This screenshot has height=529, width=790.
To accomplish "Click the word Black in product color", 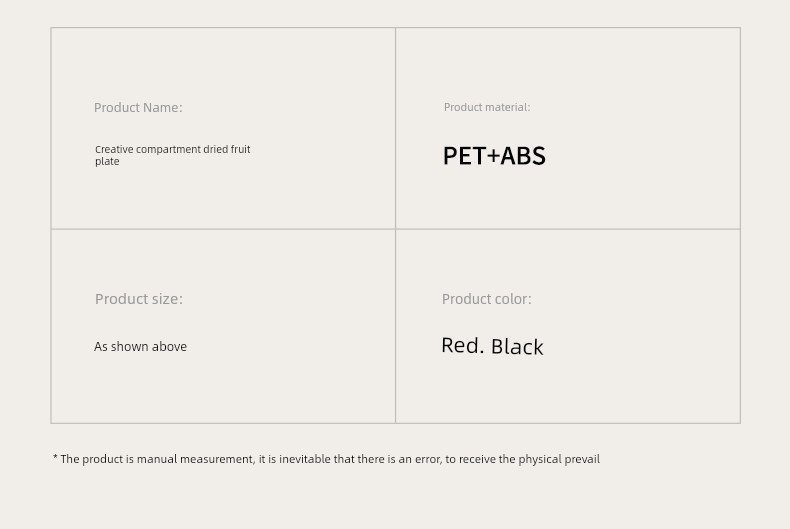I will (517, 347).
